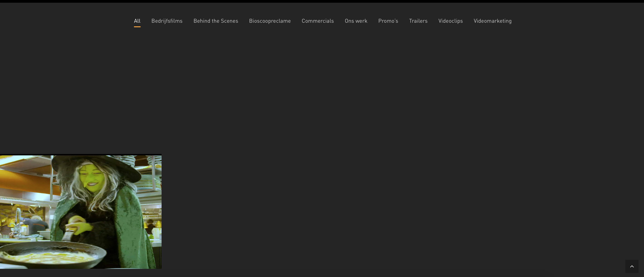
Task: Show only Trailers
Action: pyautogui.click(x=418, y=21)
